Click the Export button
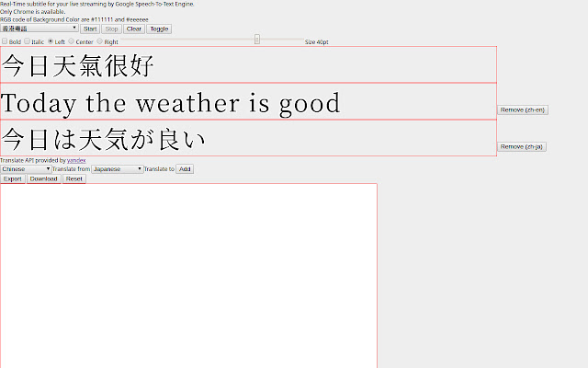 pyautogui.click(x=13, y=178)
